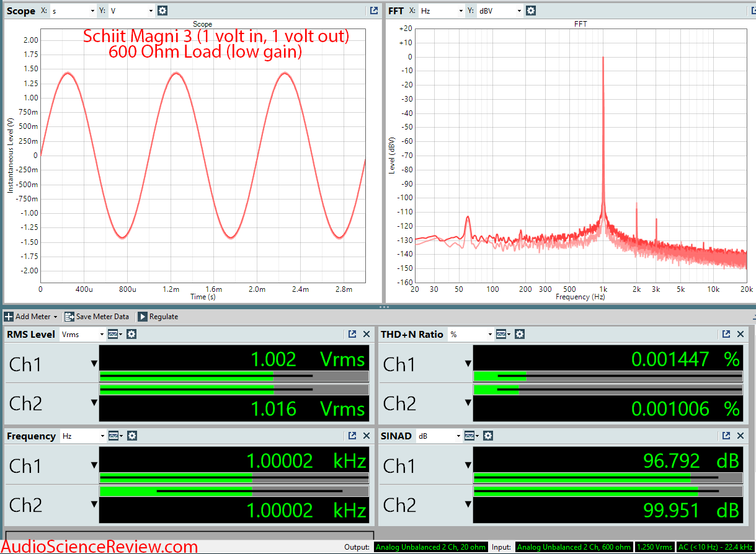Click THD+N Ratio Ch2 bar graph
The height and width of the screenshot is (554, 756).
pos(608,389)
